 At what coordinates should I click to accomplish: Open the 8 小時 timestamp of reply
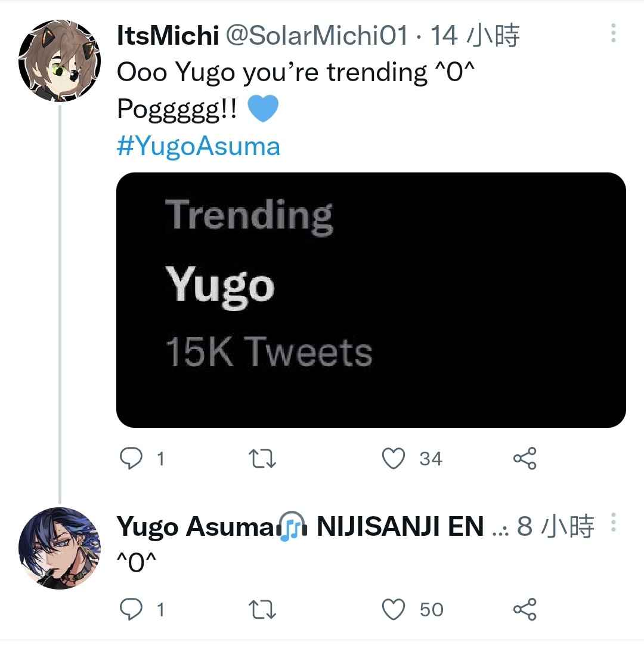(556, 526)
